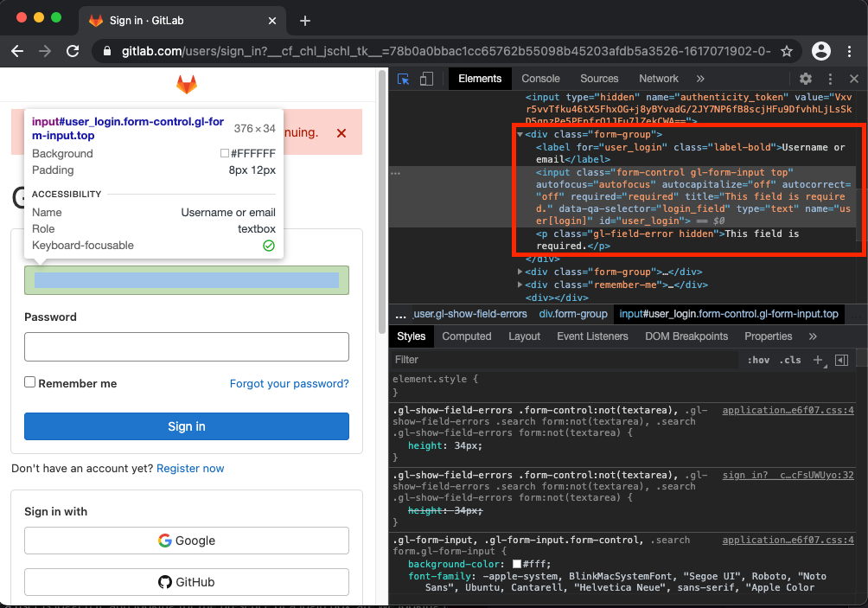Toggle the :hov element state panel

coord(758,360)
